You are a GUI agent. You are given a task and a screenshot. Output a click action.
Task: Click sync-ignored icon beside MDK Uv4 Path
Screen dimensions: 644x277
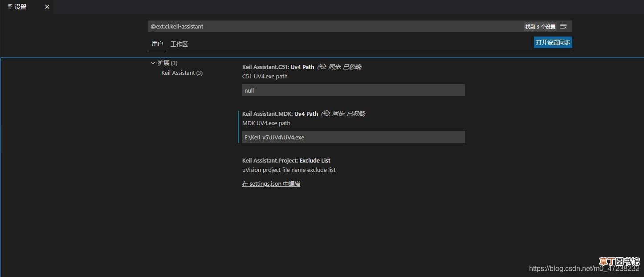(326, 114)
